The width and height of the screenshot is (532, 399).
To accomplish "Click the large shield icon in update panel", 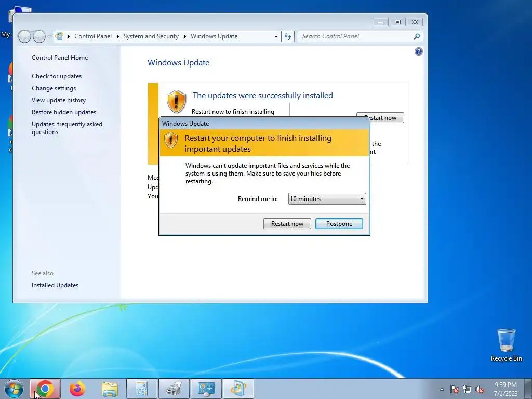I will pos(177,101).
